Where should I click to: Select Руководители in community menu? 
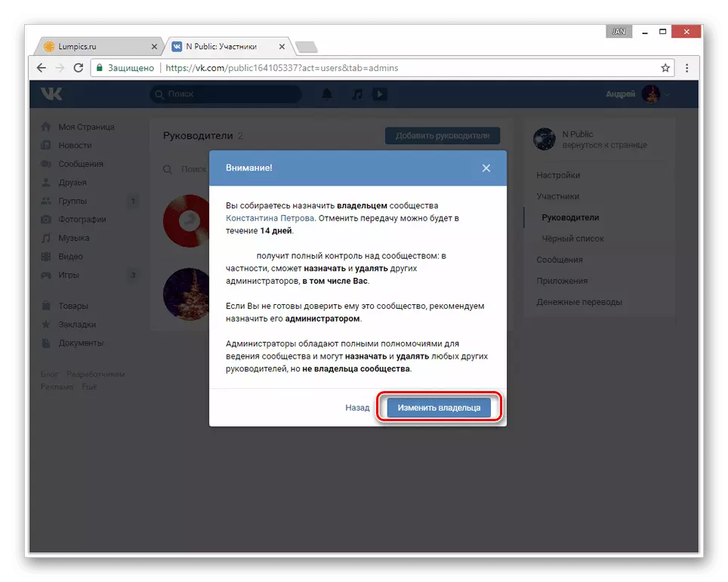tap(570, 217)
